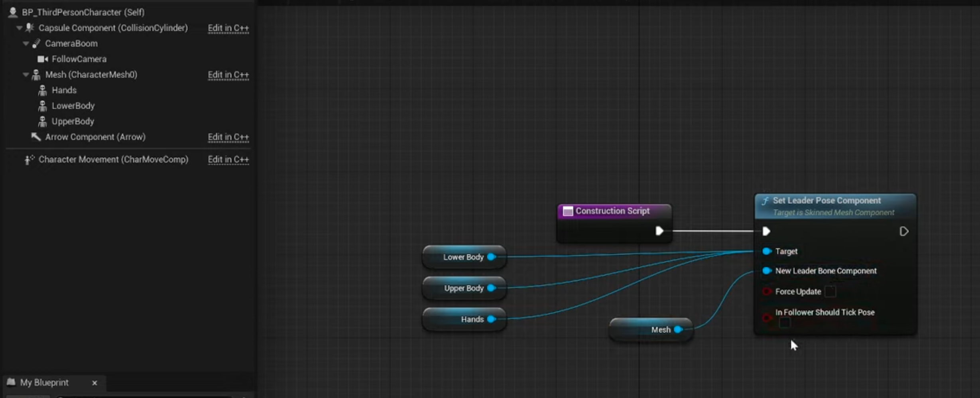Click the Force Update boolean pin
The width and height of the screenshot is (980, 398).
click(x=767, y=292)
